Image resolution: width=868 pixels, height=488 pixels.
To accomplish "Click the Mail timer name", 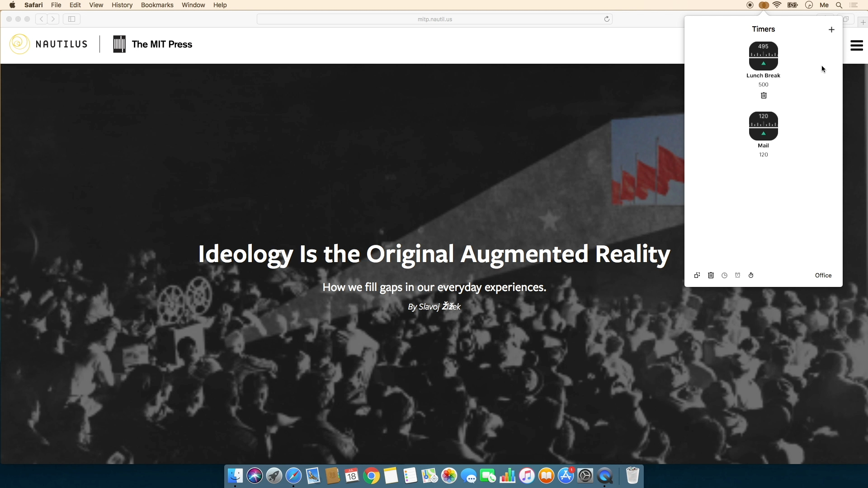I will 763,145.
